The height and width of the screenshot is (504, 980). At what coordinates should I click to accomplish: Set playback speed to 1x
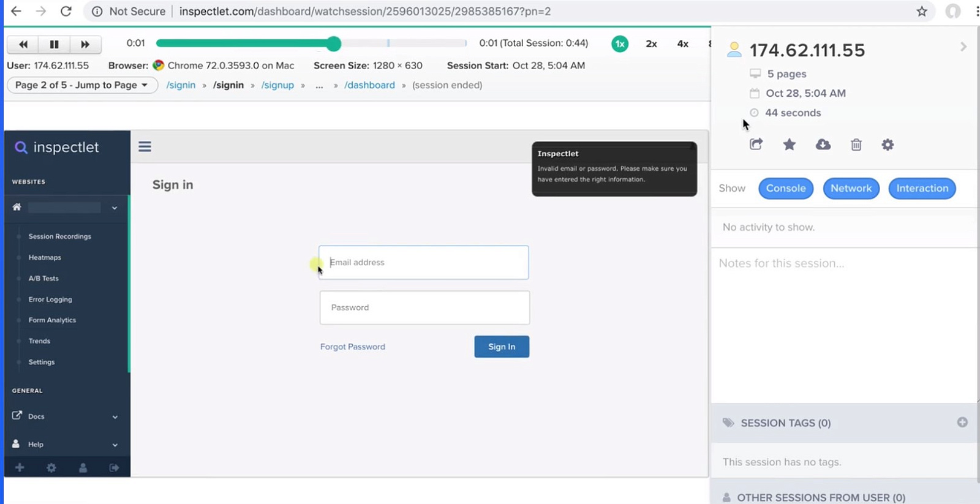[620, 43]
